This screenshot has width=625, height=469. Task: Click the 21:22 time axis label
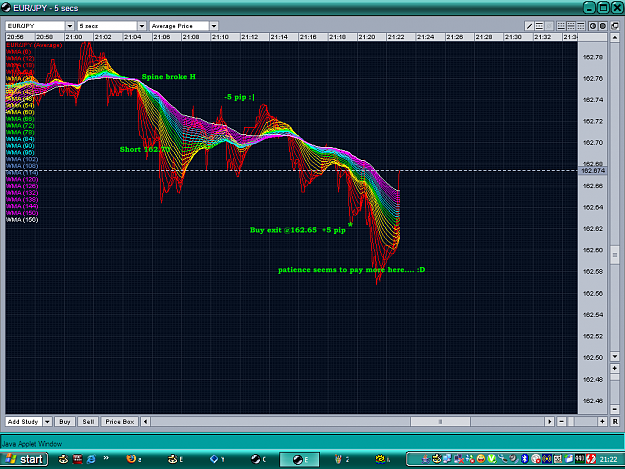(396, 37)
